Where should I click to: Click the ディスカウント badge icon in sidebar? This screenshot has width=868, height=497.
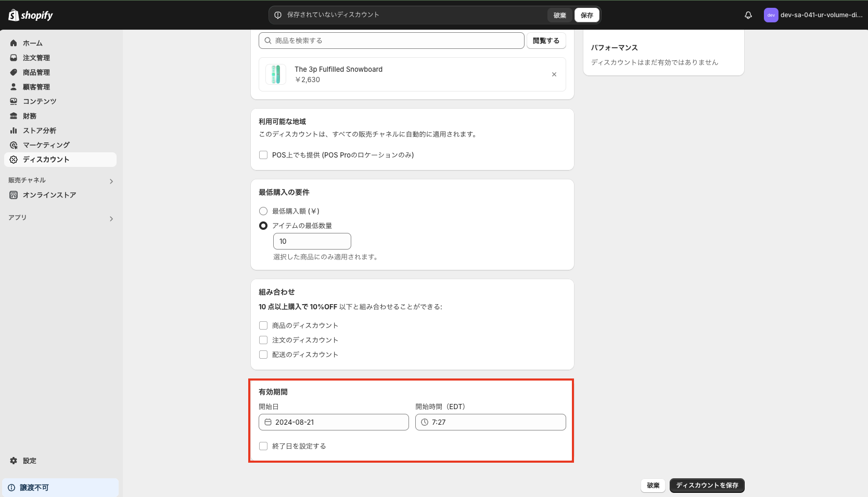coord(13,160)
